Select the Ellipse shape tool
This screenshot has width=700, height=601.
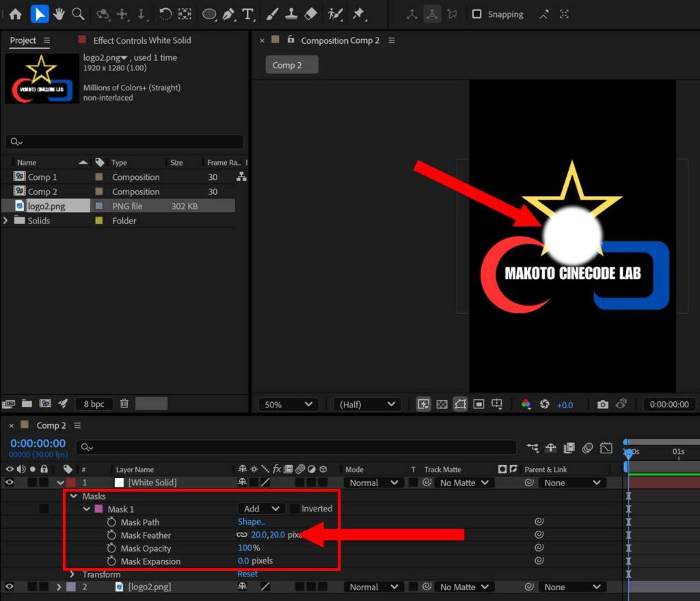tap(209, 14)
